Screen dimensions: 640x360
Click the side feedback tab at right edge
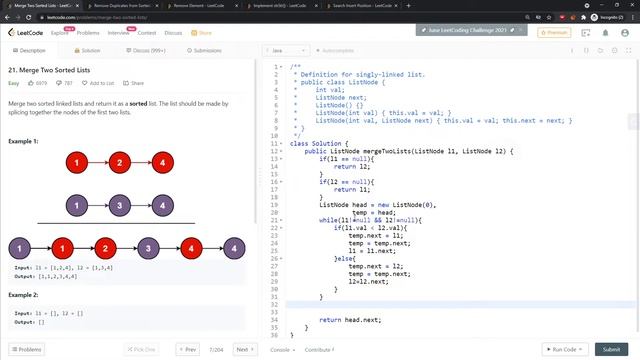(633, 122)
